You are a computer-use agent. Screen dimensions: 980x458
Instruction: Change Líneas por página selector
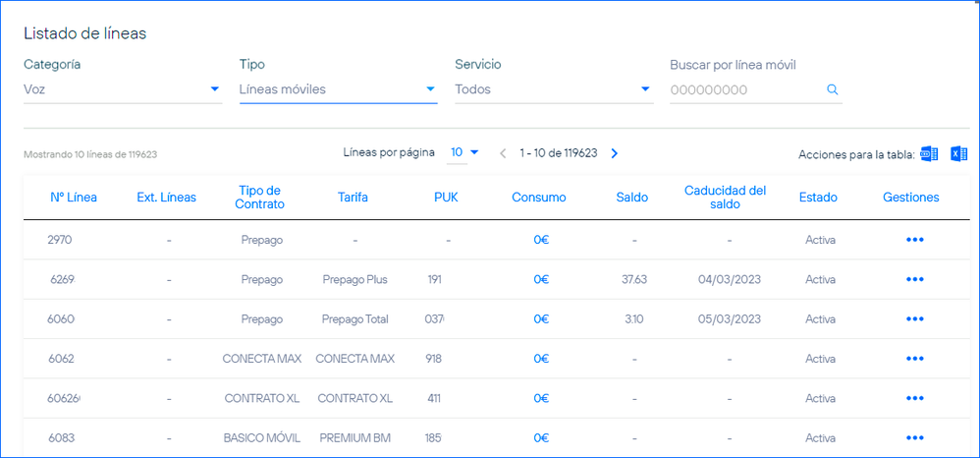[x=464, y=152]
